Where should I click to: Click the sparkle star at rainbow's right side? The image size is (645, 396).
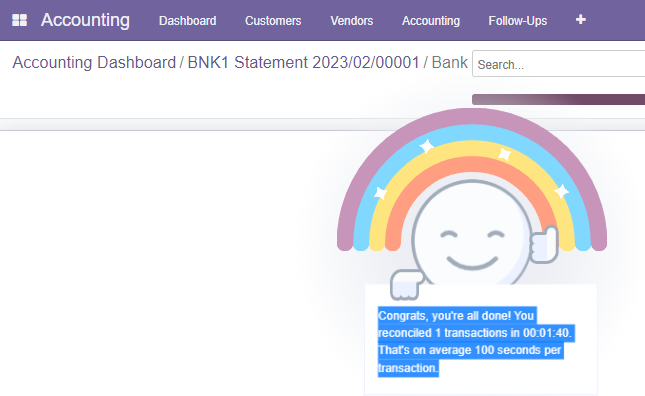(561, 191)
